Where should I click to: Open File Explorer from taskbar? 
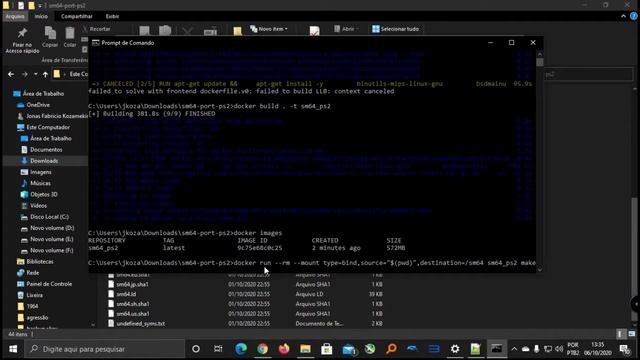(x=305, y=349)
